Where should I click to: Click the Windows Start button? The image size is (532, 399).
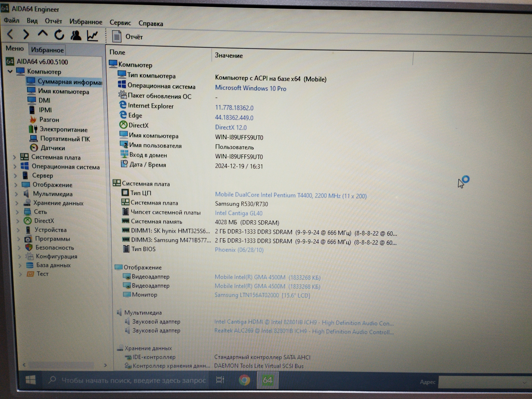coord(30,380)
